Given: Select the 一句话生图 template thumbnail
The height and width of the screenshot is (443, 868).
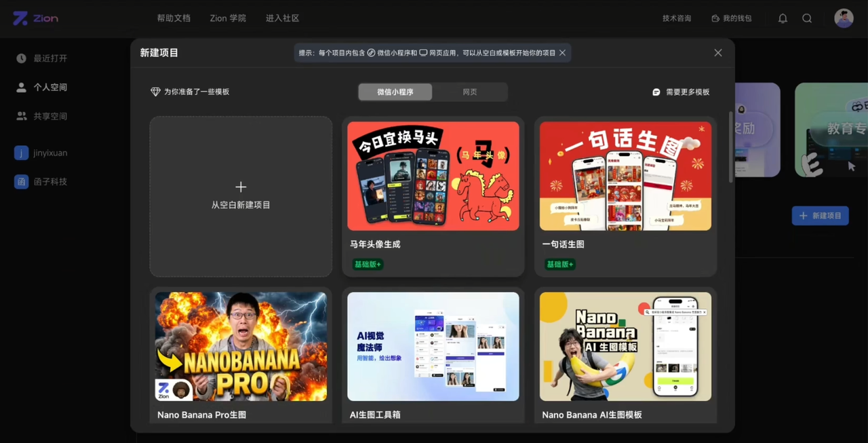Looking at the screenshot, I should point(625,176).
